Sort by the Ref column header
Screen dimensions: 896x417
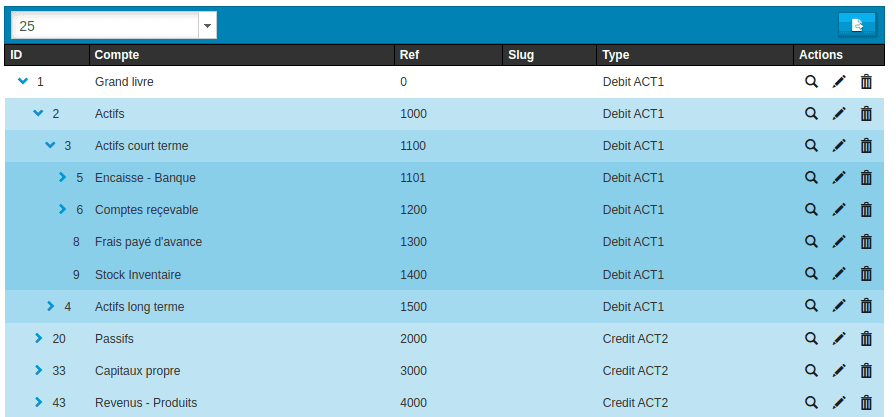[x=448, y=55]
